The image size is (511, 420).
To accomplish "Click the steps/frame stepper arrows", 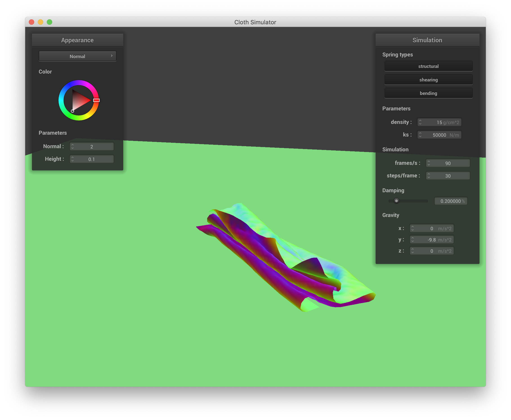I will click(x=429, y=176).
